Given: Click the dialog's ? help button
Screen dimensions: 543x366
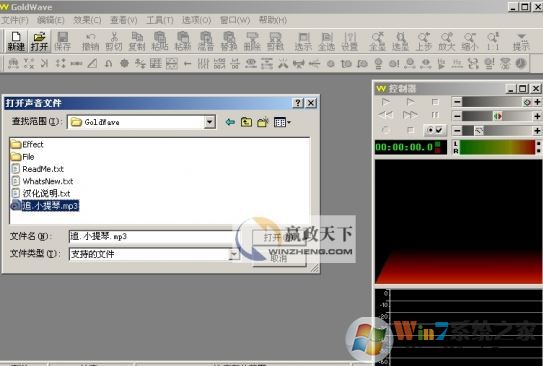Looking at the screenshot, I should click(298, 103).
